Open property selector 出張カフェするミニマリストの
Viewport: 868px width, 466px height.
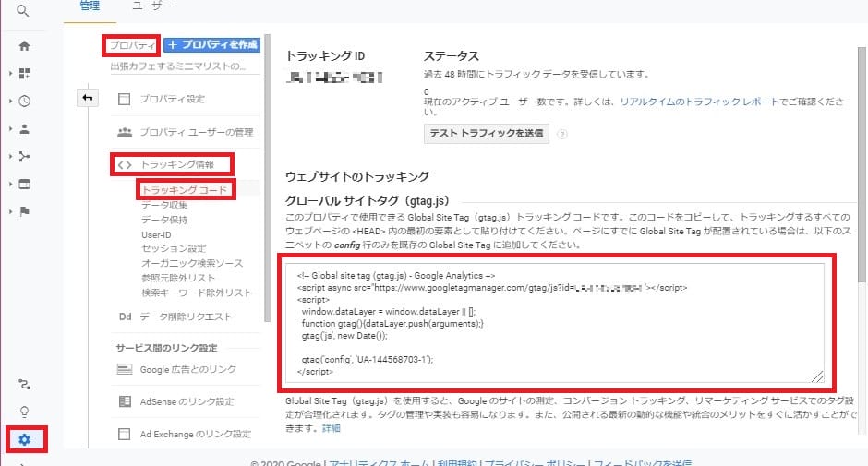coord(178,66)
